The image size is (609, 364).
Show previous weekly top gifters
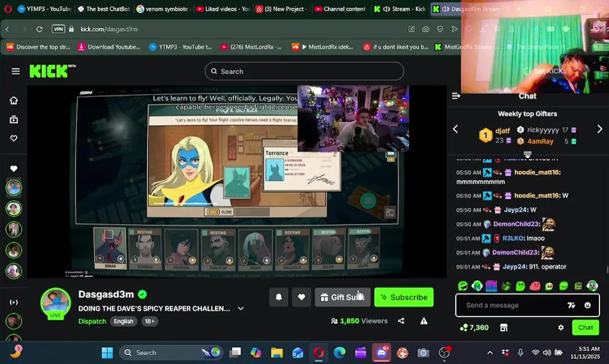click(455, 129)
